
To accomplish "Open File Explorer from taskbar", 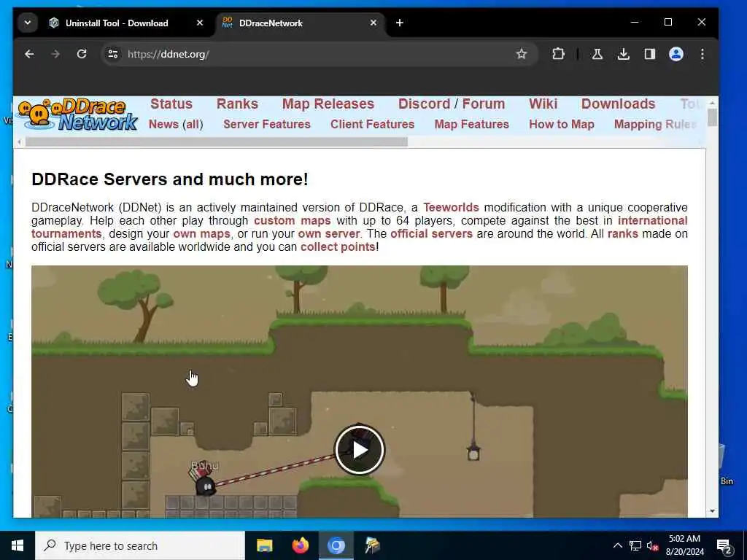I will (264, 545).
